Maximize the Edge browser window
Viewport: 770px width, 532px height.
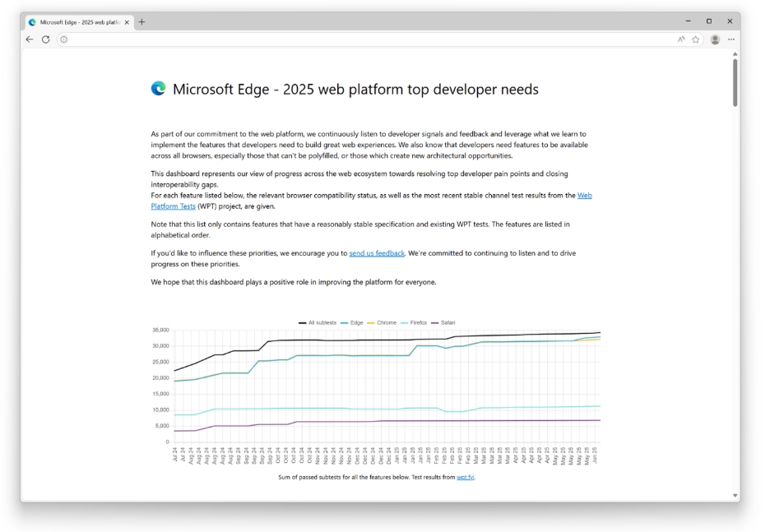[708, 21]
